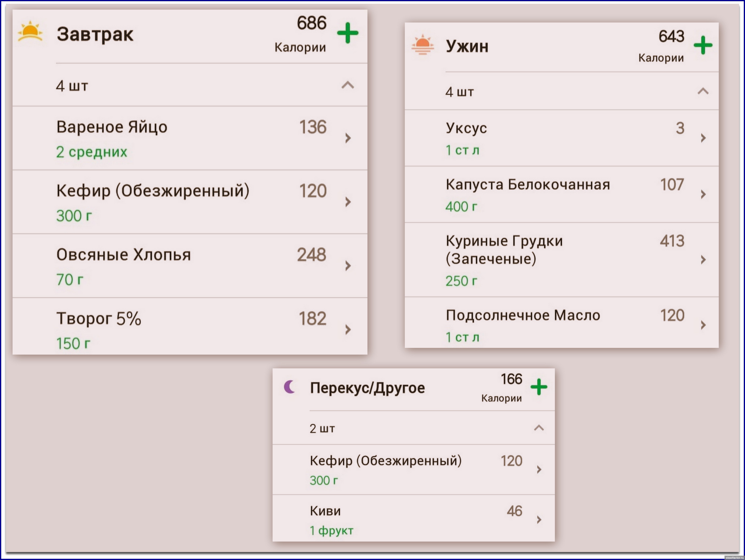Image resolution: width=745 pixels, height=560 pixels.
Task: Add item to Перекус/Другое via plus icon
Action: tap(538, 387)
